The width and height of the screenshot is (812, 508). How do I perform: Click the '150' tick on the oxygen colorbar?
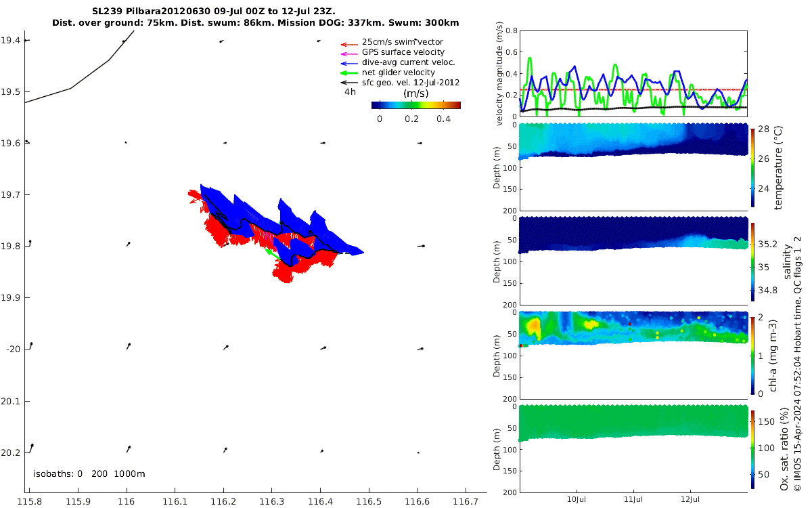tap(765, 421)
